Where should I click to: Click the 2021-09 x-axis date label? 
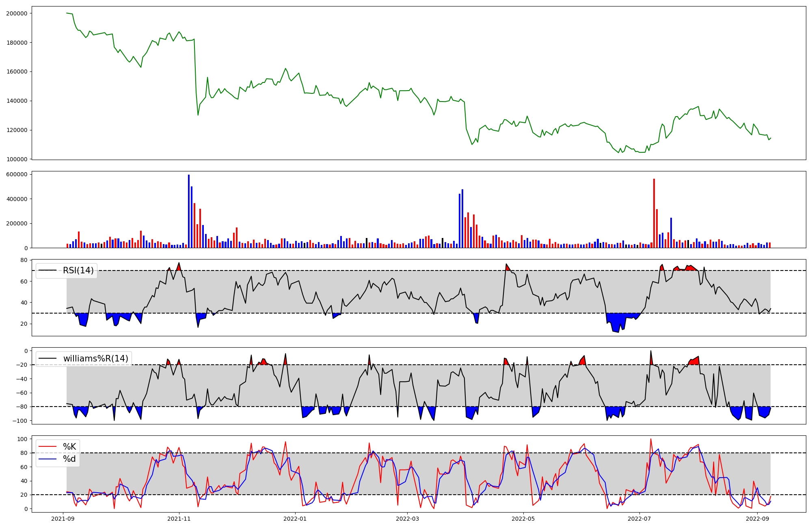(x=63, y=519)
